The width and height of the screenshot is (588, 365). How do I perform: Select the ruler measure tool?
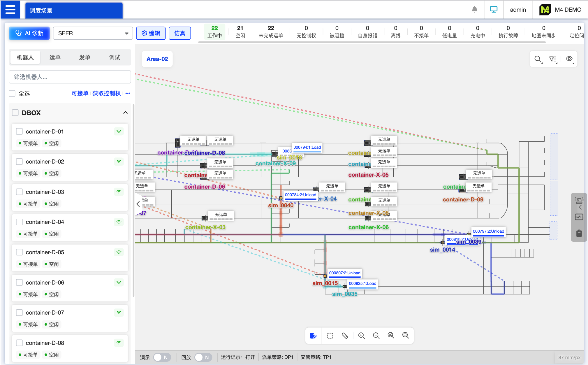click(345, 336)
